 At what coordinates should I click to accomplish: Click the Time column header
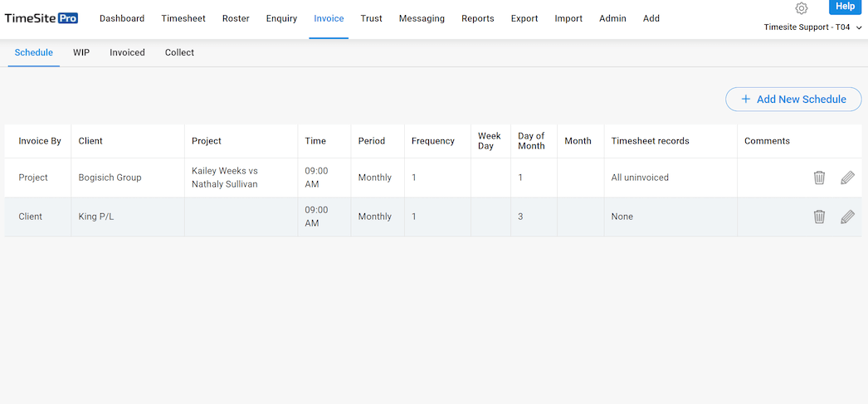pos(315,141)
